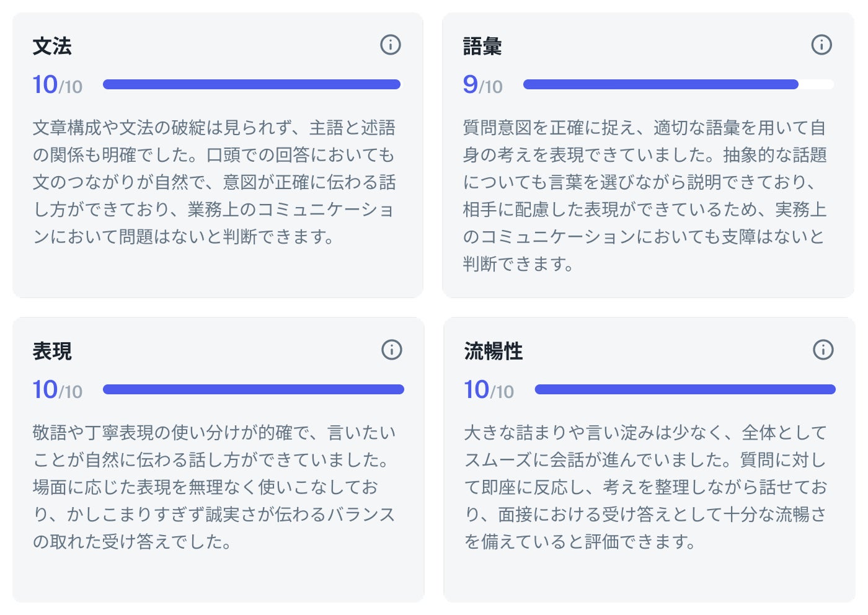
Task: Click the 語彙 9/10 progress bar
Action: pos(678,84)
